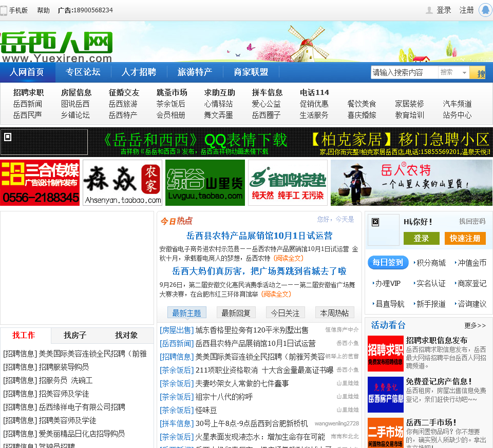Open 电话114 category link
This screenshot has width=493, height=448.
click(x=314, y=93)
